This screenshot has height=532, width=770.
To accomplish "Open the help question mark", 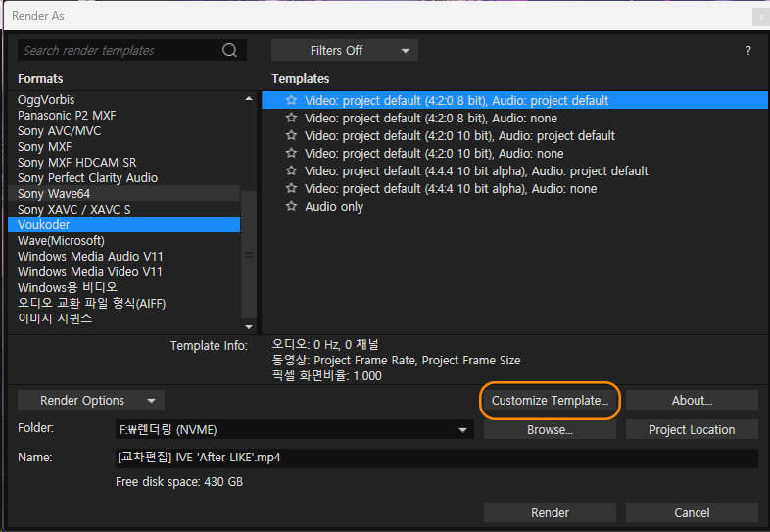I will [x=747, y=51].
